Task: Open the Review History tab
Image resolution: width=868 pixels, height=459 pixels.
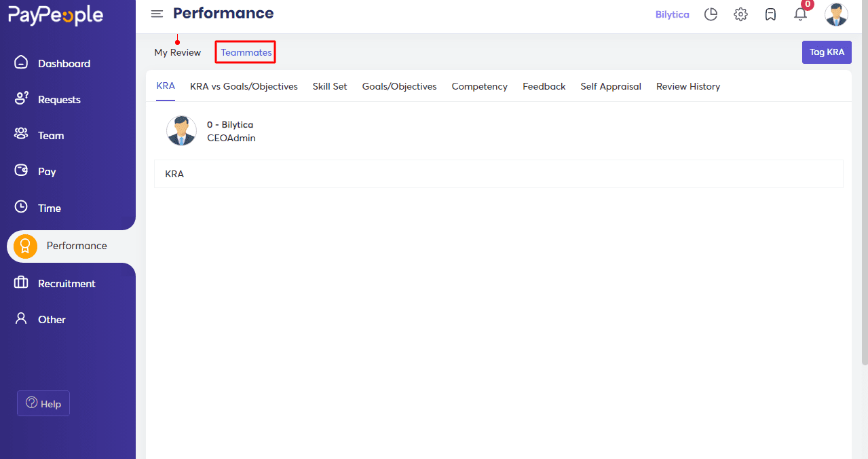Action: point(688,86)
